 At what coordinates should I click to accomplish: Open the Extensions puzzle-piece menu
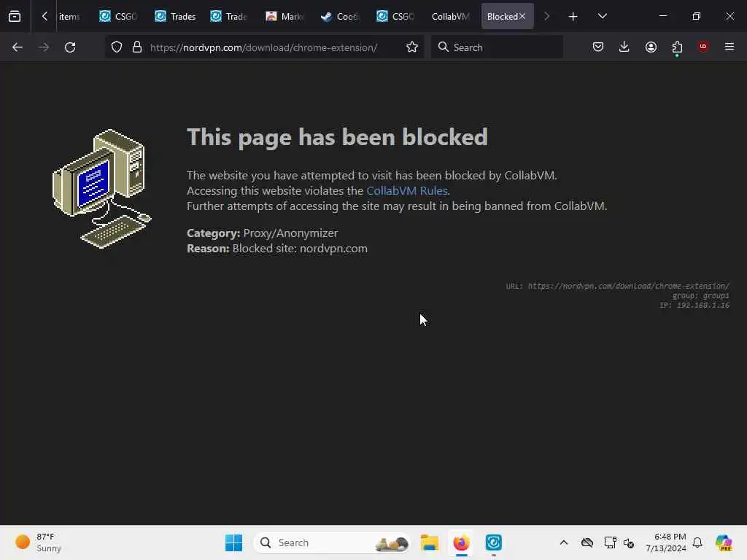(x=677, y=47)
